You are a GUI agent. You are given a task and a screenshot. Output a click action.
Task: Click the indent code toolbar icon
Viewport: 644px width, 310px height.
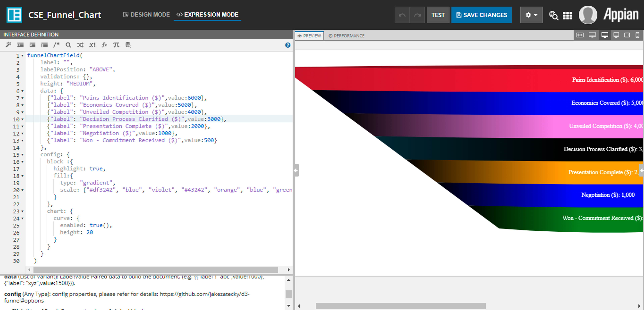32,45
